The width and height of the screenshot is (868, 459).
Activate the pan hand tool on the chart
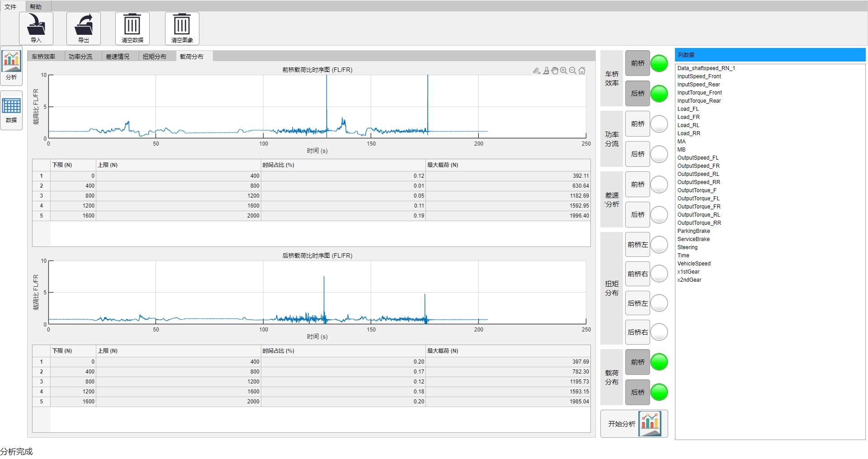(555, 71)
